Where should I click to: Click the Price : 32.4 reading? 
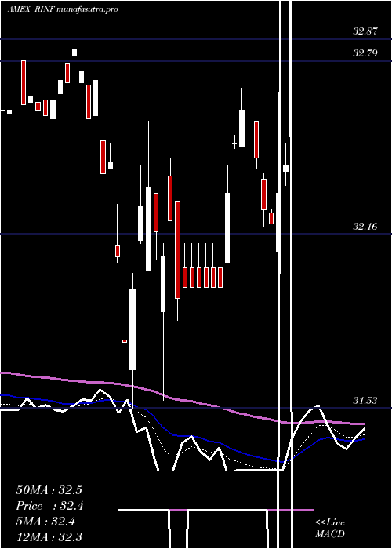49,506
